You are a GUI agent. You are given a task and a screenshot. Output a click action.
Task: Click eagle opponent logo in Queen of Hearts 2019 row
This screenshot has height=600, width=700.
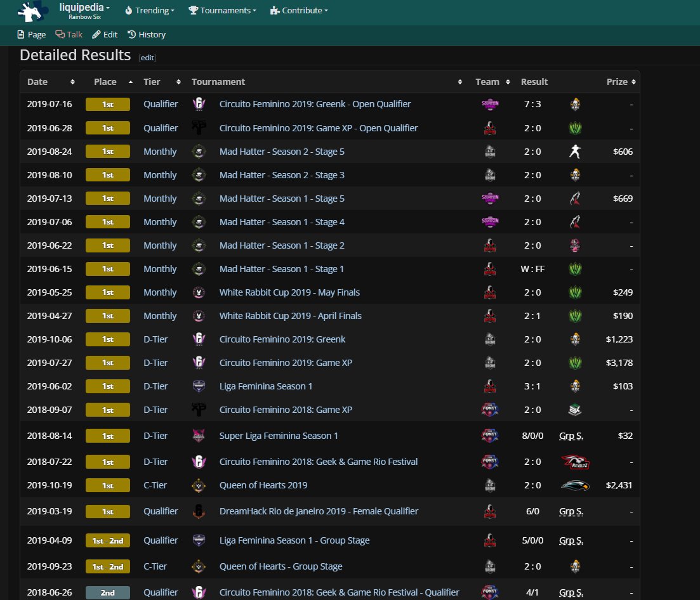(x=575, y=485)
